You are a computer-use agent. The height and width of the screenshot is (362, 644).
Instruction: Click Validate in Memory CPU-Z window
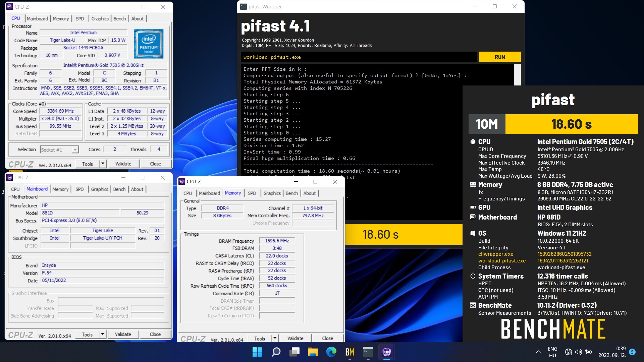[295, 339]
